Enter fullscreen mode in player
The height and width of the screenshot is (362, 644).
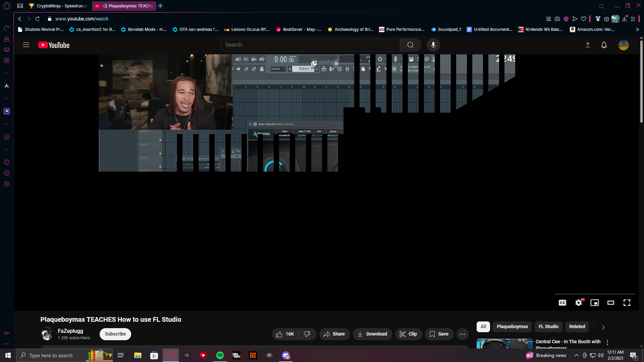627,303
